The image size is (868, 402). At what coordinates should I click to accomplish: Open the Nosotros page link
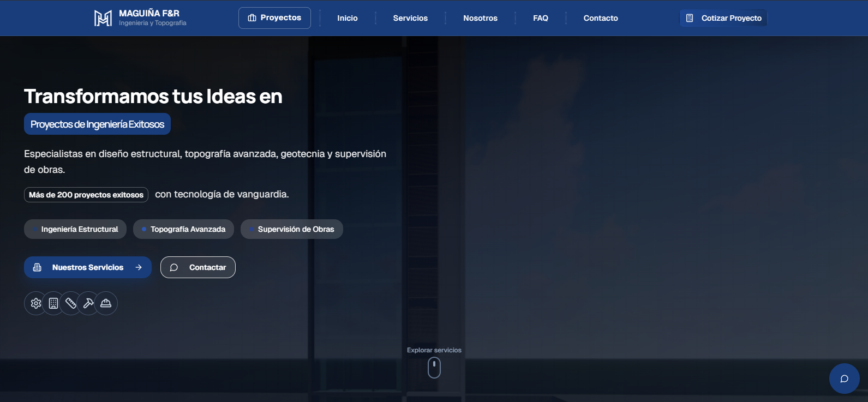[480, 18]
